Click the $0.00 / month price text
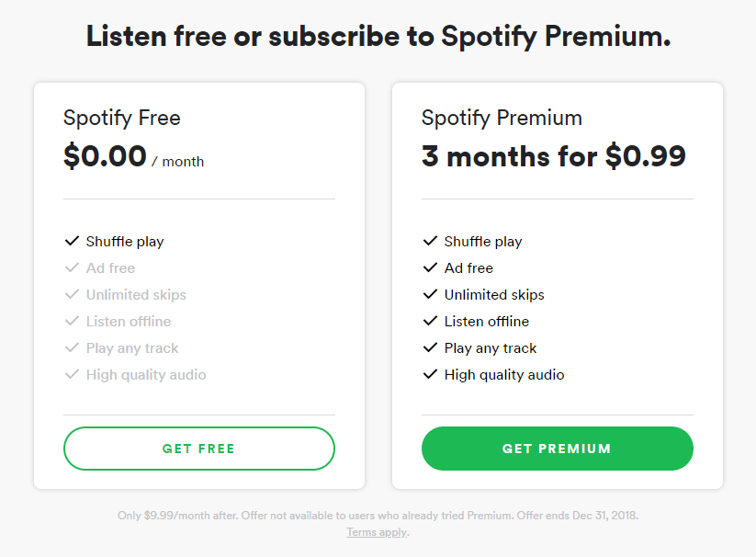Viewport: 756px width, 557px height. (133, 156)
